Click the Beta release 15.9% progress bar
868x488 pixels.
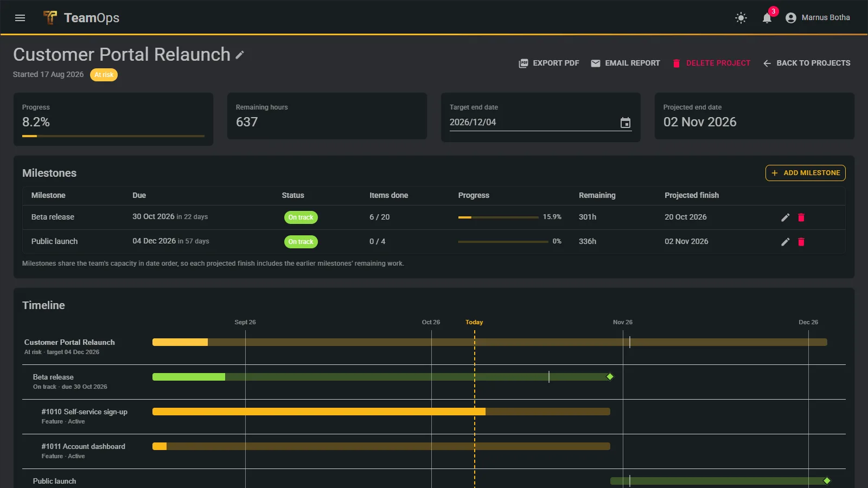click(499, 217)
